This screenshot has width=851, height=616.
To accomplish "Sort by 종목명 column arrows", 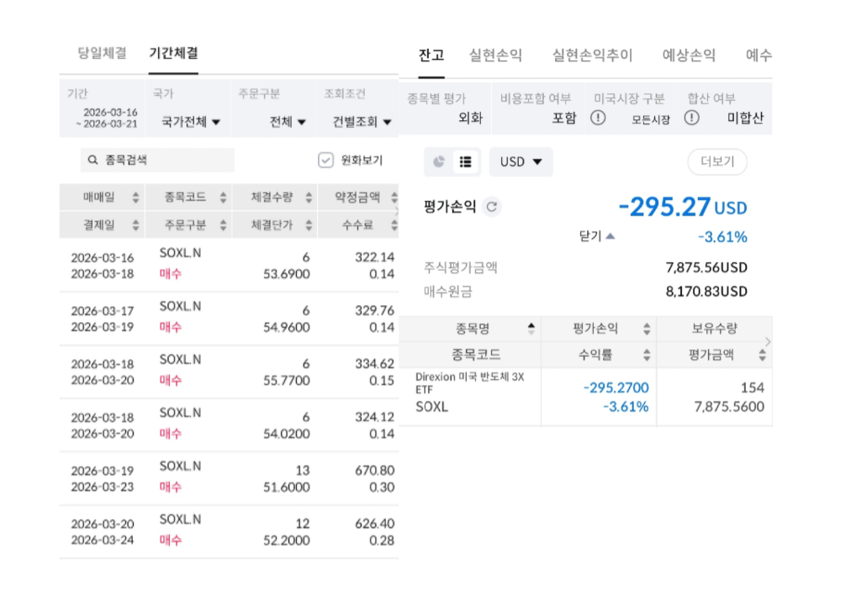I will coord(531,329).
